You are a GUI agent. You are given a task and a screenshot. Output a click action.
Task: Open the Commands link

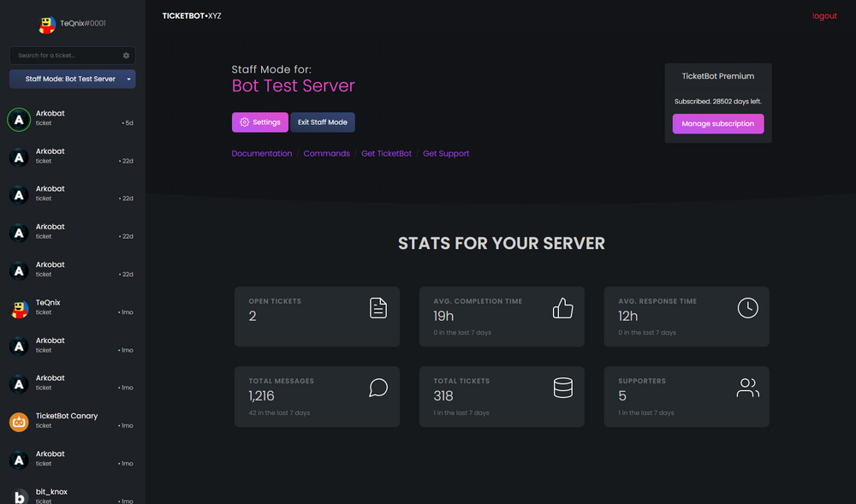click(x=326, y=154)
